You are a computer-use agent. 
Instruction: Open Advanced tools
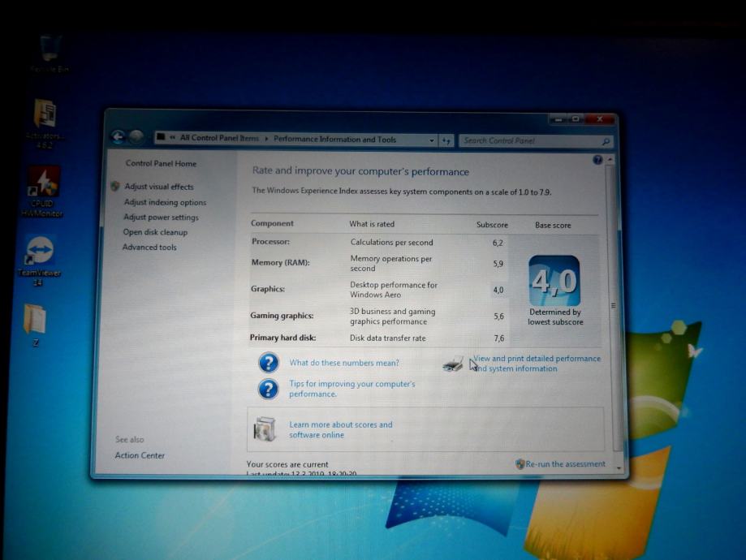(x=149, y=248)
